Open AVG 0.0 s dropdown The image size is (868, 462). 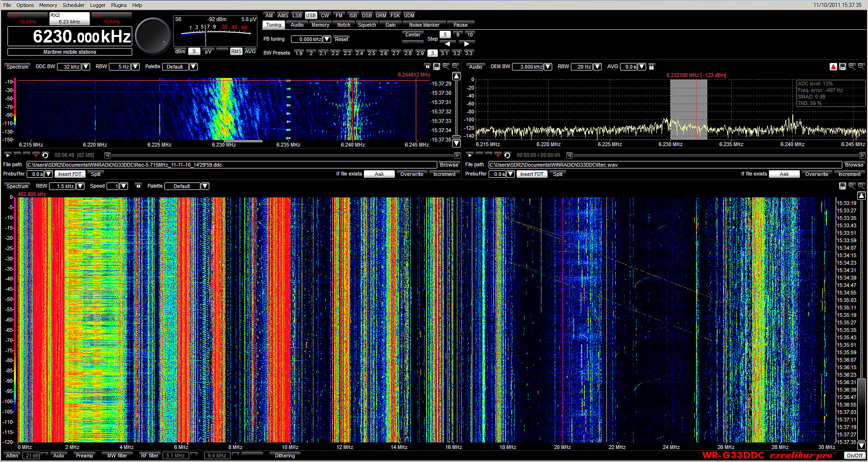642,67
